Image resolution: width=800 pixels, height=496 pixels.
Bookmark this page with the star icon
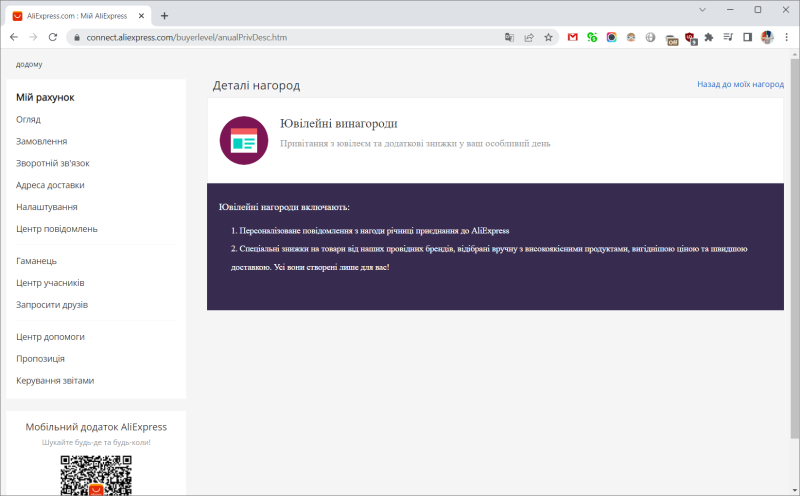[548, 37]
